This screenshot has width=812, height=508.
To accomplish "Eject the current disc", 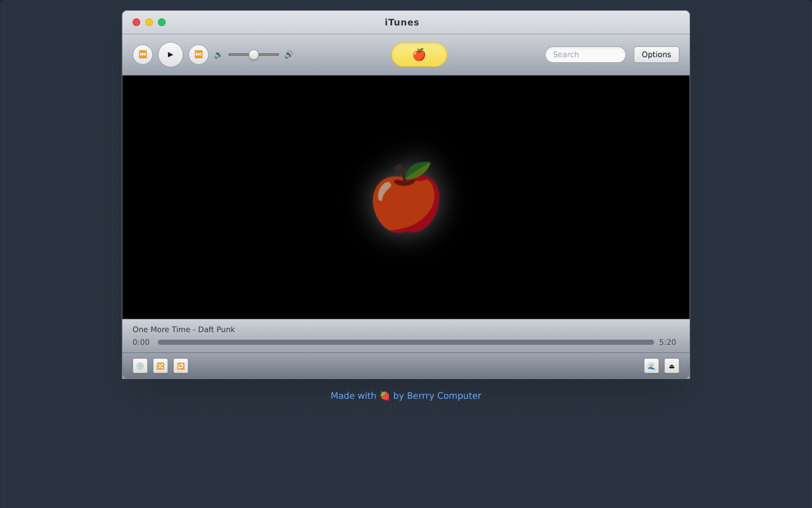I will point(672,366).
